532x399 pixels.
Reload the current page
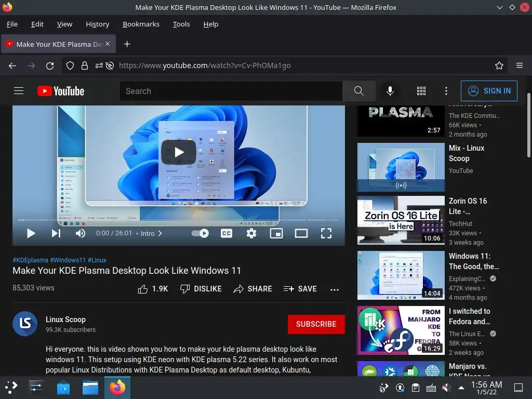coord(50,65)
